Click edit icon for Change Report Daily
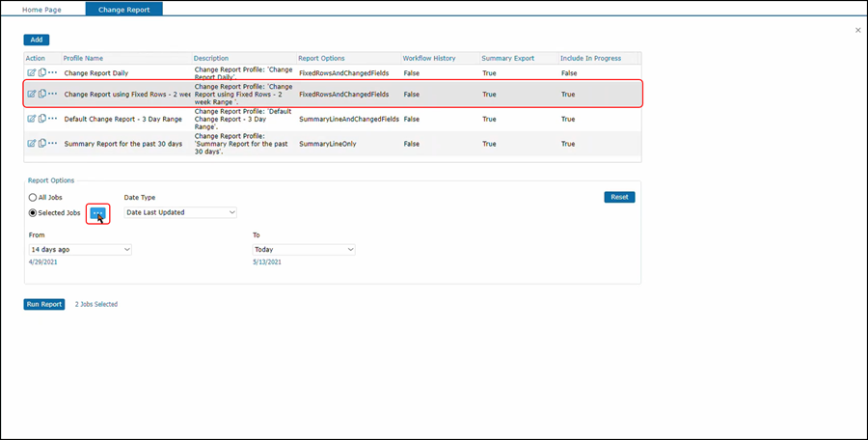Viewport: 868px width, 440px height. click(x=31, y=72)
